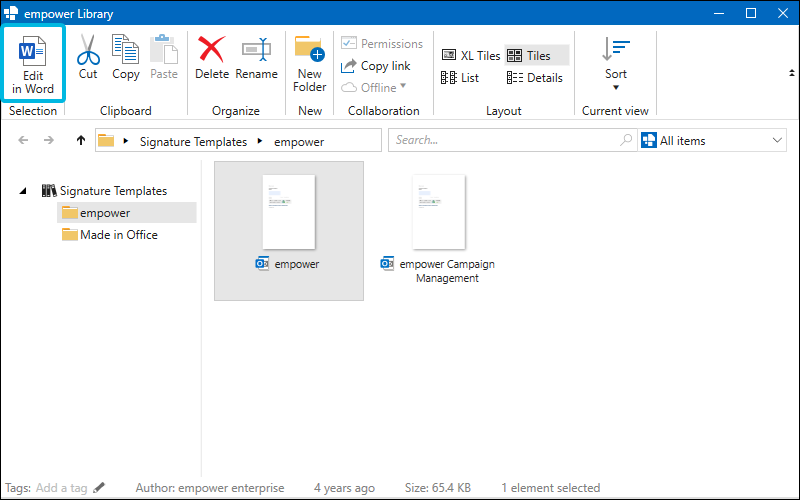This screenshot has height=500, width=800.
Task: Click the breadcrumb folder icon
Action: pos(106,141)
